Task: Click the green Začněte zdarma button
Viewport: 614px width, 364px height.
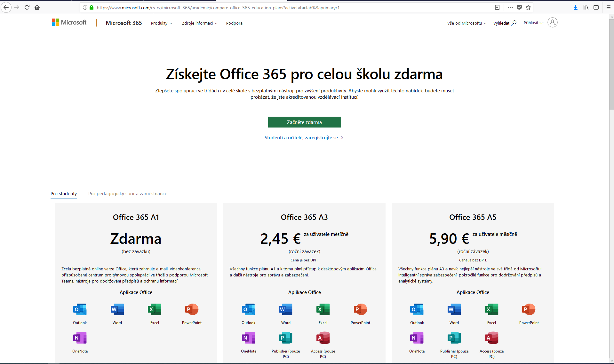Action: [x=304, y=122]
